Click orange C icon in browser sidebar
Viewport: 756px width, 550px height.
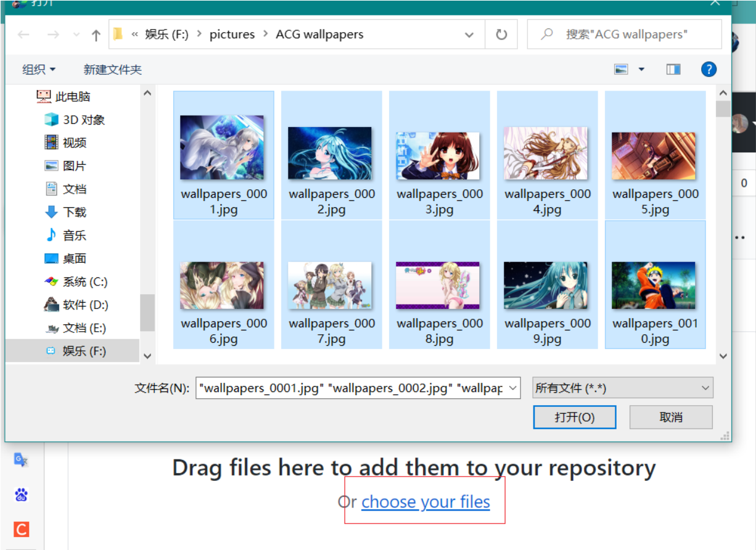(22, 529)
